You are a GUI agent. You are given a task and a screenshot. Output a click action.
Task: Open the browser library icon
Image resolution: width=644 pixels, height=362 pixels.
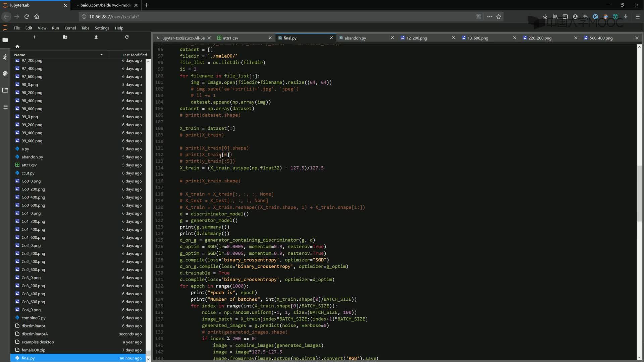(x=555, y=16)
